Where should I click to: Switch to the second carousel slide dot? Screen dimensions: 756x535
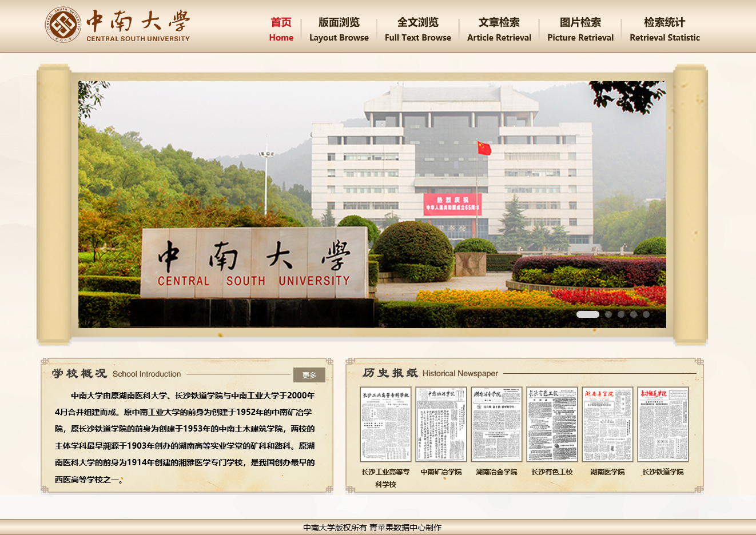point(608,314)
